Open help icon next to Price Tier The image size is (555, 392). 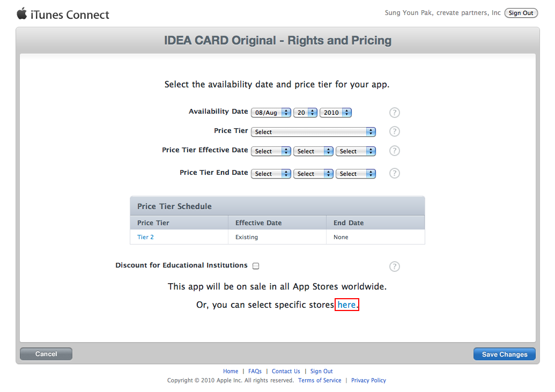(394, 131)
